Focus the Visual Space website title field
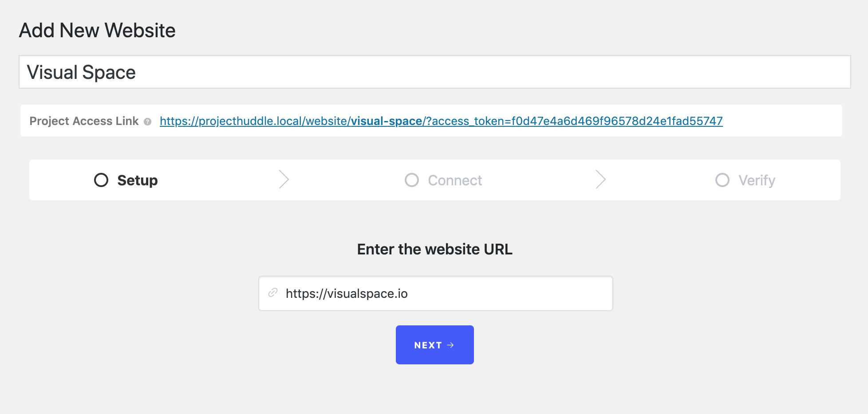Screen dimensions: 868x414 pos(434,72)
